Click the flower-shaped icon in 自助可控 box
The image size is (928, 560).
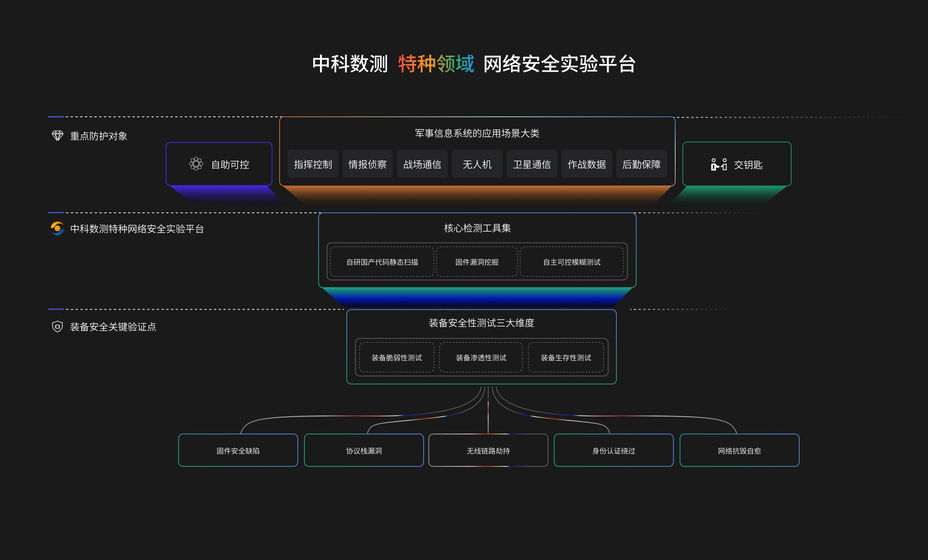196,164
